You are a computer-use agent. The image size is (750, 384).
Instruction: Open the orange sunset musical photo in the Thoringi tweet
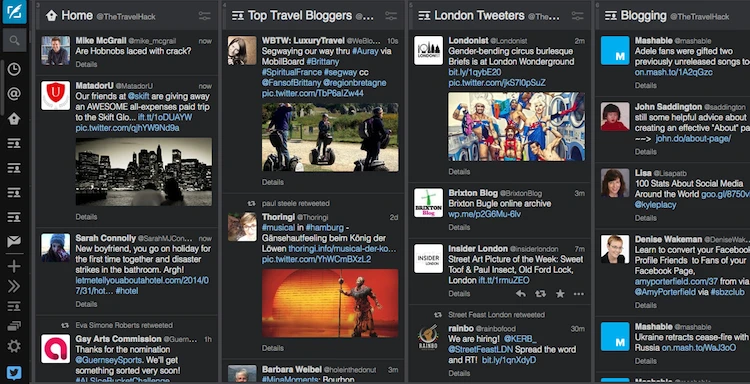pos(330,303)
